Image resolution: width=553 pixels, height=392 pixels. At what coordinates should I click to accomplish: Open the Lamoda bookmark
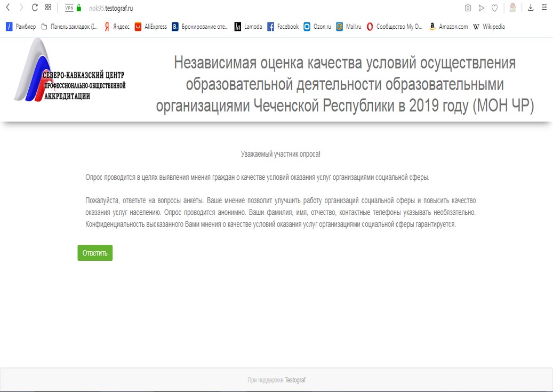coord(249,27)
